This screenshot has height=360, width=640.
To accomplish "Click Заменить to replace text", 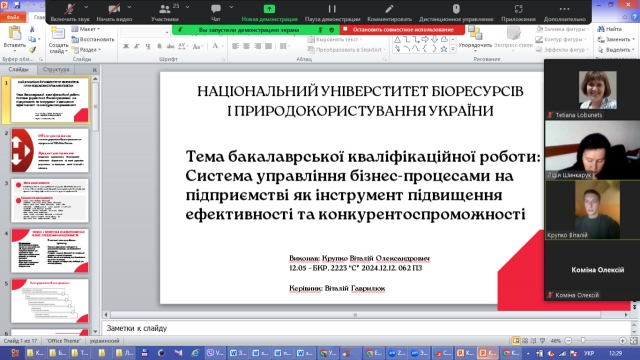I will pyautogui.click(x=616, y=40).
